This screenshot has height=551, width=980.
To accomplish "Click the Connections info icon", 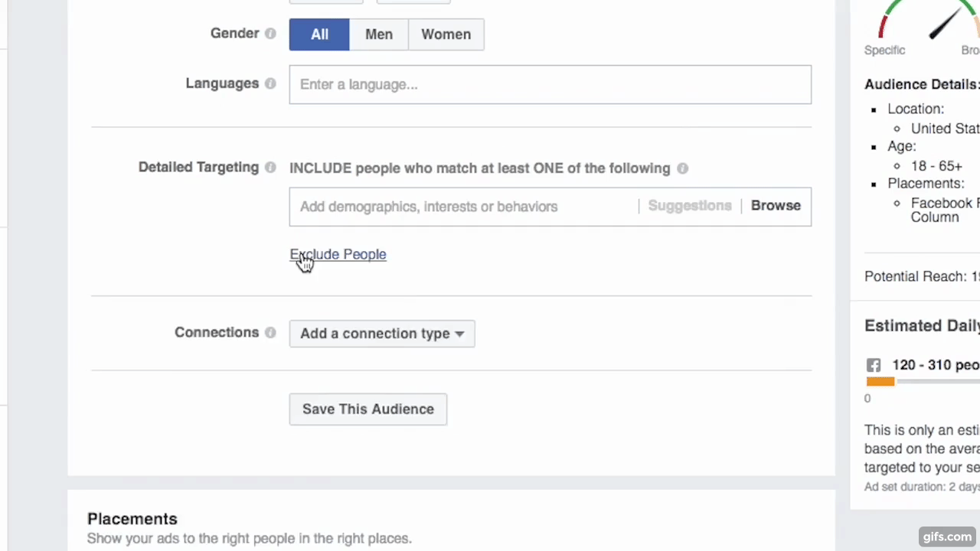I will coord(270,333).
